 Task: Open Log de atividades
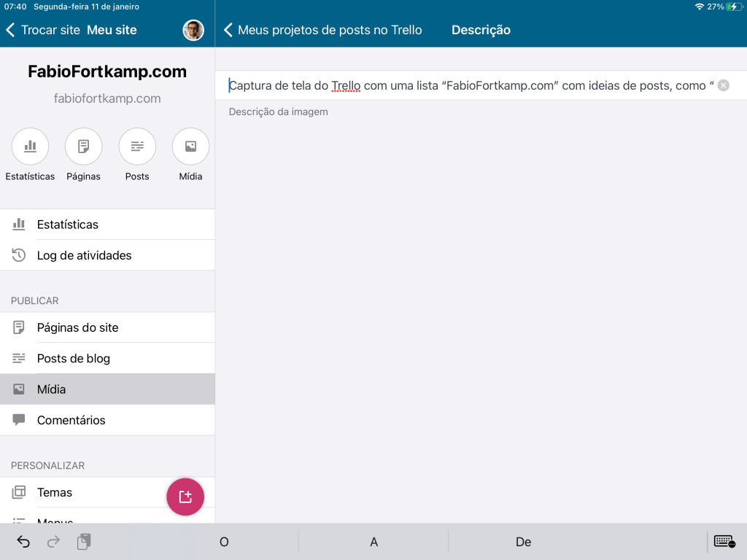pyautogui.click(x=84, y=255)
